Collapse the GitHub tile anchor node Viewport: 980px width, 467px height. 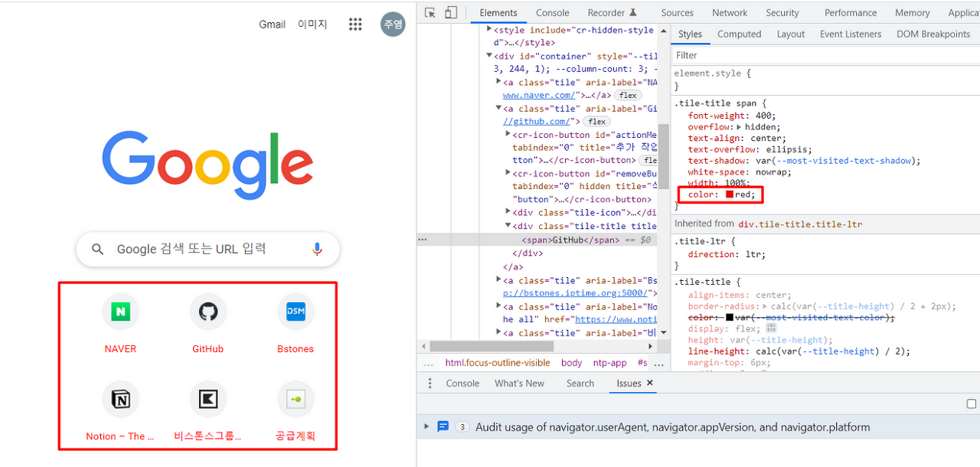coord(499,109)
